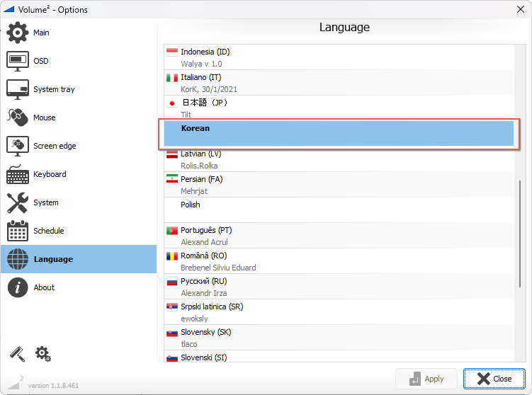This screenshot has height=395, width=532.
Task: Select Srpski latinica (SR) language
Action: coord(339,312)
